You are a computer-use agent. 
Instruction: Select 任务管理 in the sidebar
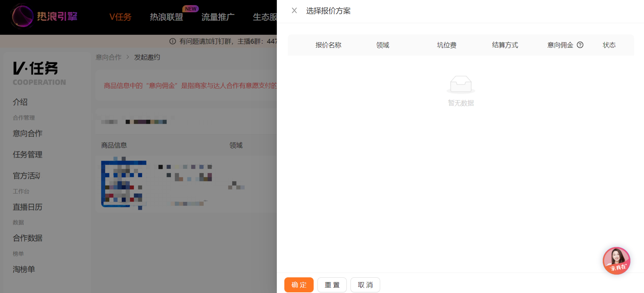(x=28, y=155)
